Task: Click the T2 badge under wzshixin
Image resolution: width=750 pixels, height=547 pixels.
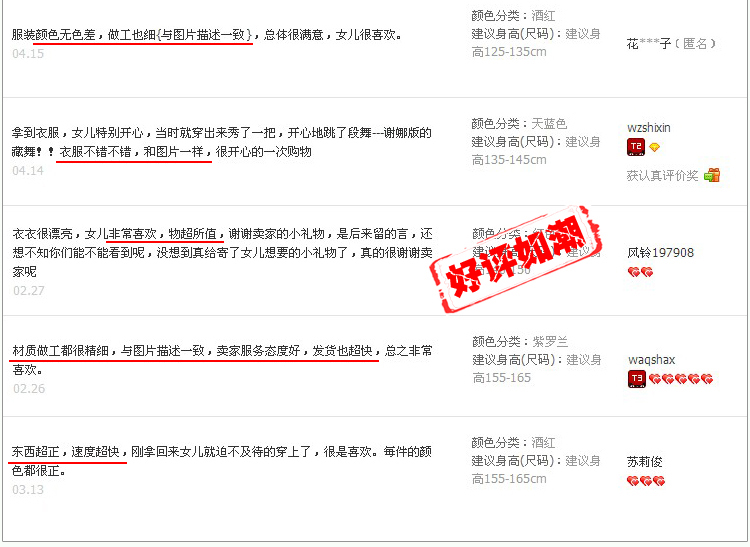Action: click(x=636, y=147)
